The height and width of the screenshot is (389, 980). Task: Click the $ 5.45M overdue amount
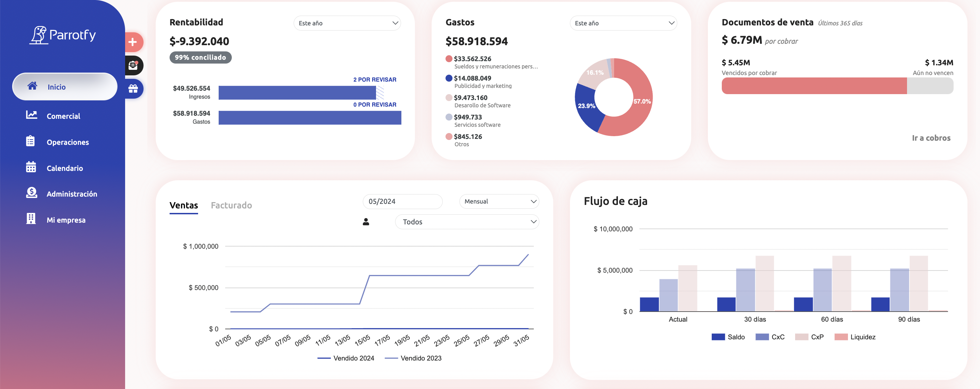pos(736,63)
